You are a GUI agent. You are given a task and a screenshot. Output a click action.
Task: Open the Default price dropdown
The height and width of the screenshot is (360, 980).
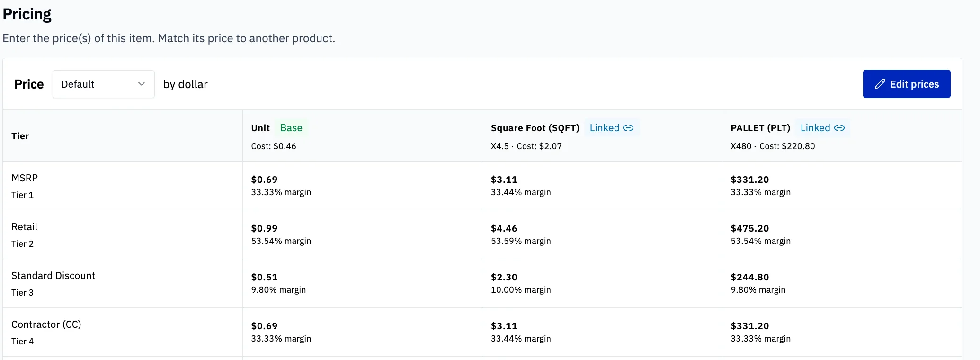pyautogui.click(x=103, y=84)
